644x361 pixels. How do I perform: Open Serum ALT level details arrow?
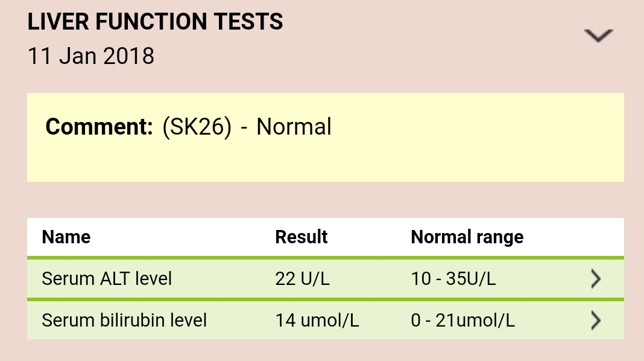point(596,279)
